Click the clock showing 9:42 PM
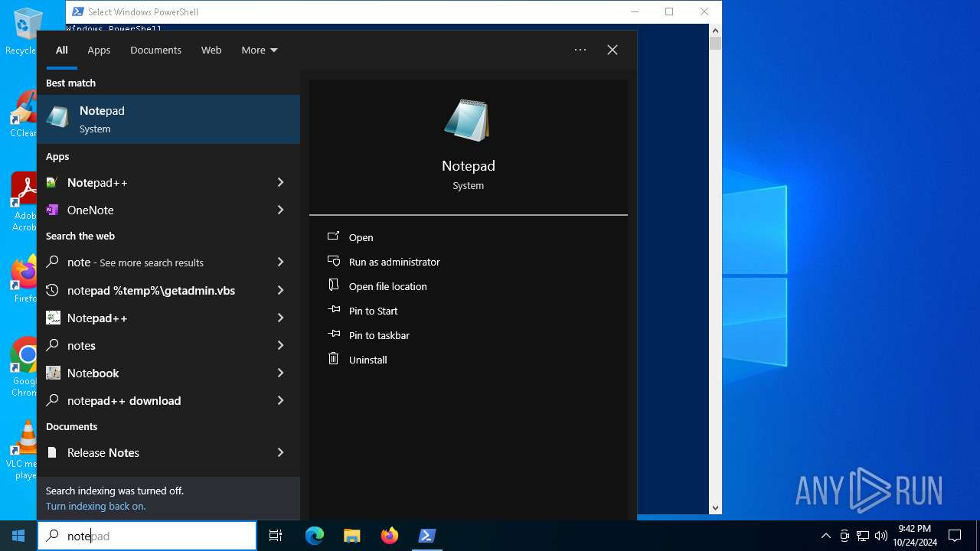This screenshot has width=980, height=551. (914, 536)
